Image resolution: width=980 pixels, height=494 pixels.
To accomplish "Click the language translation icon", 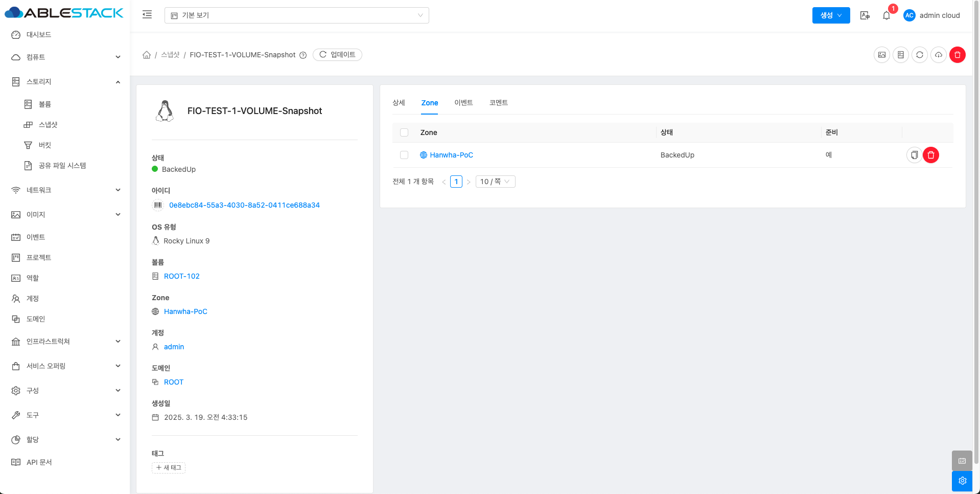I will 865,15.
